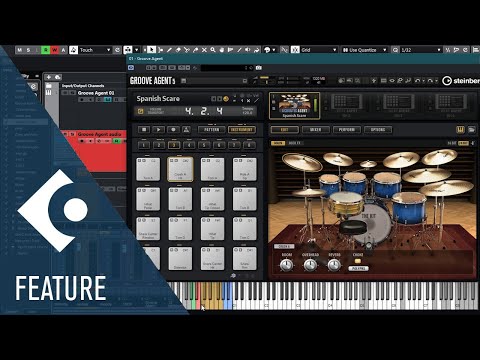Adjust the ROOM knob
The width and height of the screenshot is (480, 360).
click(286, 265)
